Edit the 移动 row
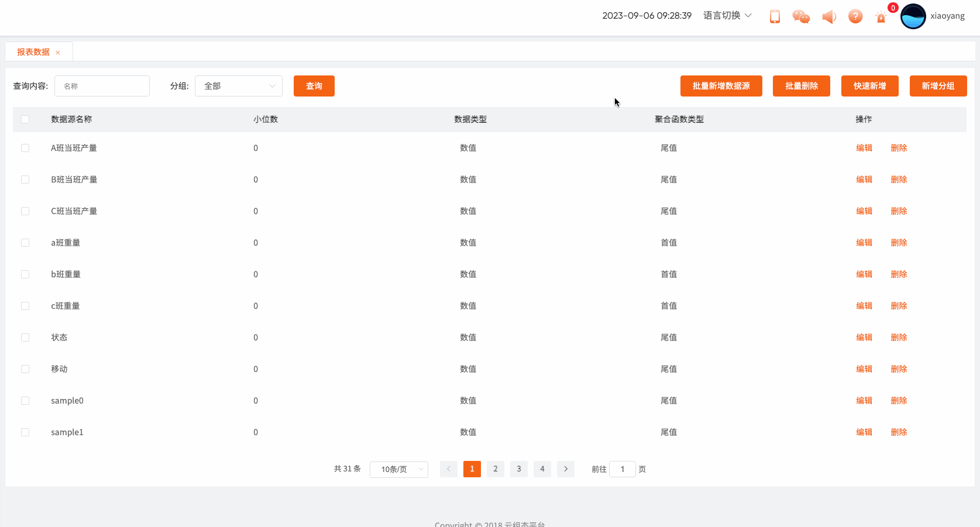The image size is (980, 527). click(x=864, y=369)
